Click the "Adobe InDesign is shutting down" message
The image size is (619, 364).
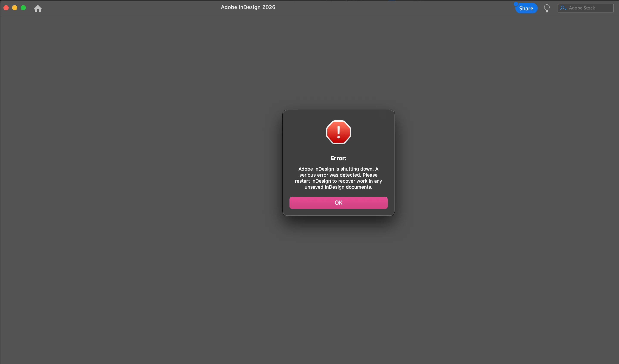(338, 178)
